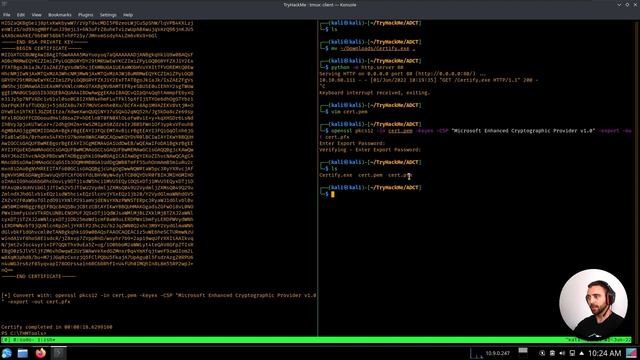Click the END RSA PRIVATE KEY line
The height and width of the screenshot is (360, 640).
pyautogui.click(x=44, y=42)
